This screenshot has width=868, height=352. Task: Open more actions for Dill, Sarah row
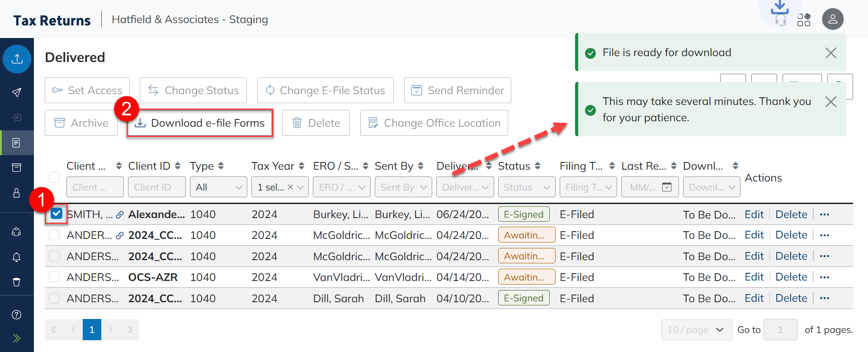tap(825, 298)
